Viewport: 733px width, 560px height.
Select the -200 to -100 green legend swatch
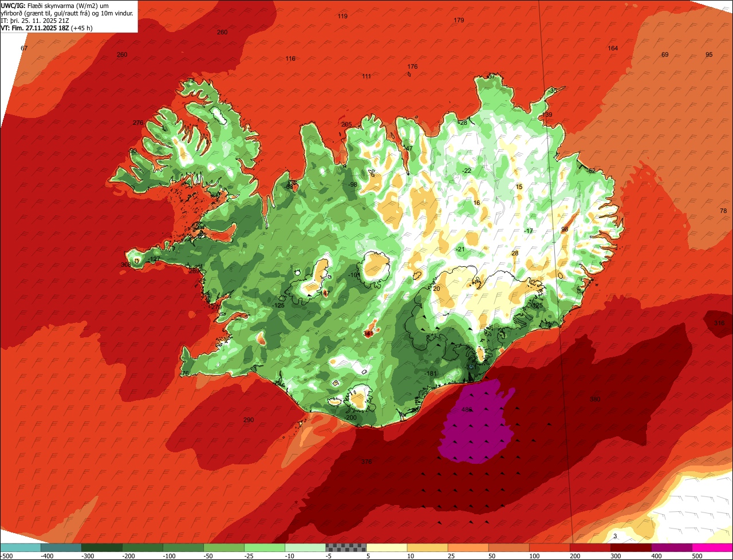coord(143,547)
